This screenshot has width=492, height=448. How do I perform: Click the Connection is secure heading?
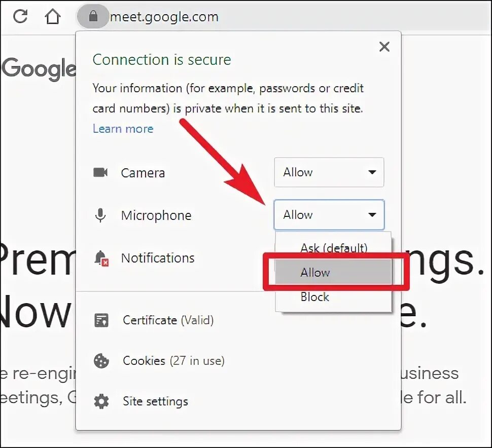[162, 60]
